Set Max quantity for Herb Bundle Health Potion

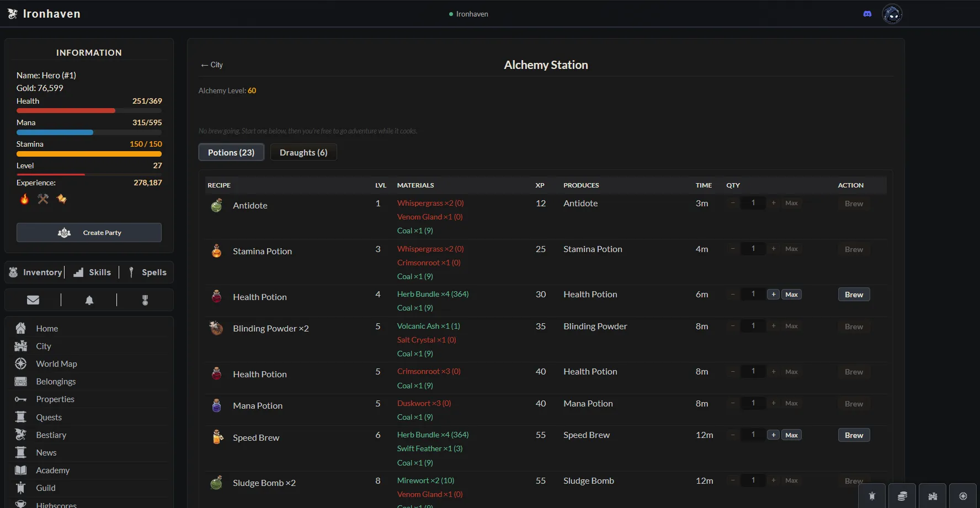[x=791, y=295]
